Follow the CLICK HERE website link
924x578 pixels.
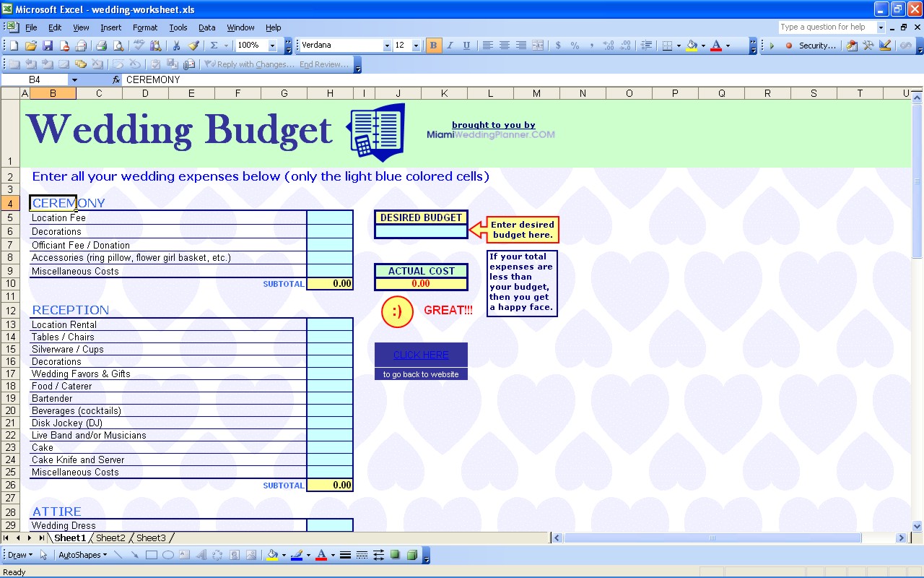pyautogui.click(x=421, y=355)
